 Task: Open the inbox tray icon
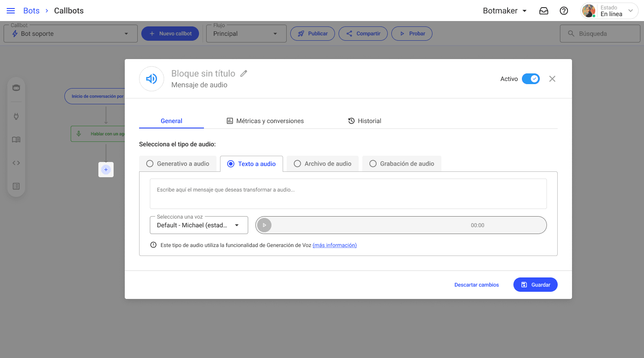[544, 11]
